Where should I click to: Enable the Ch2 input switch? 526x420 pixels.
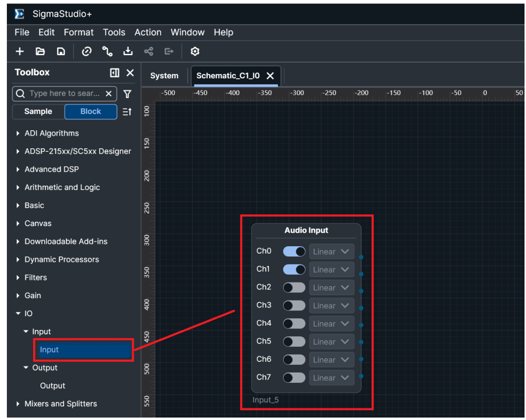[x=294, y=288]
